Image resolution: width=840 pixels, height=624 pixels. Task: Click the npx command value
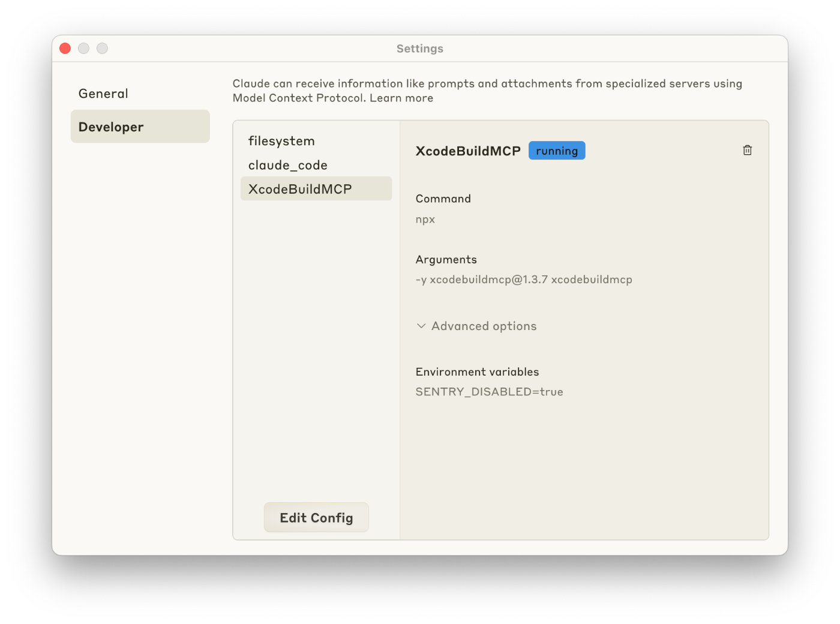tap(425, 219)
